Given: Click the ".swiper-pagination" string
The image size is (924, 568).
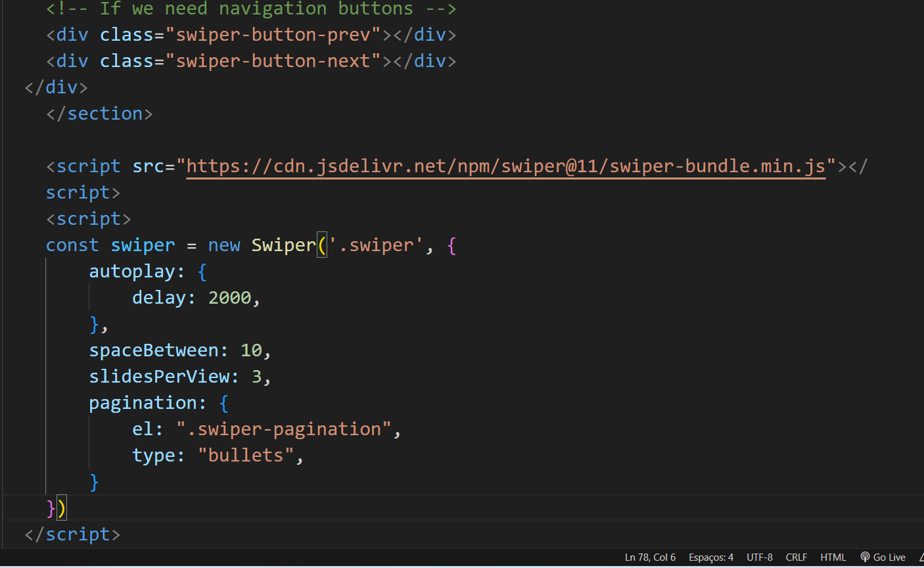Looking at the screenshot, I should 284,429.
